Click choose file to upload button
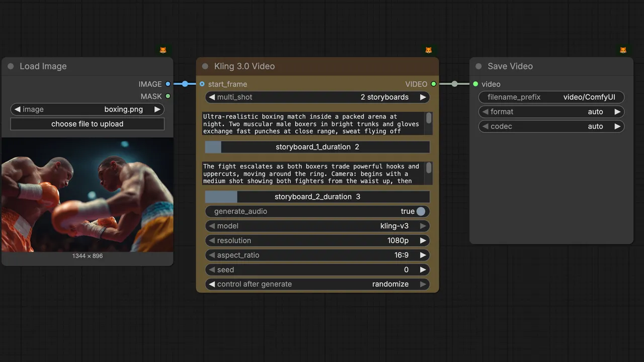 pos(88,124)
